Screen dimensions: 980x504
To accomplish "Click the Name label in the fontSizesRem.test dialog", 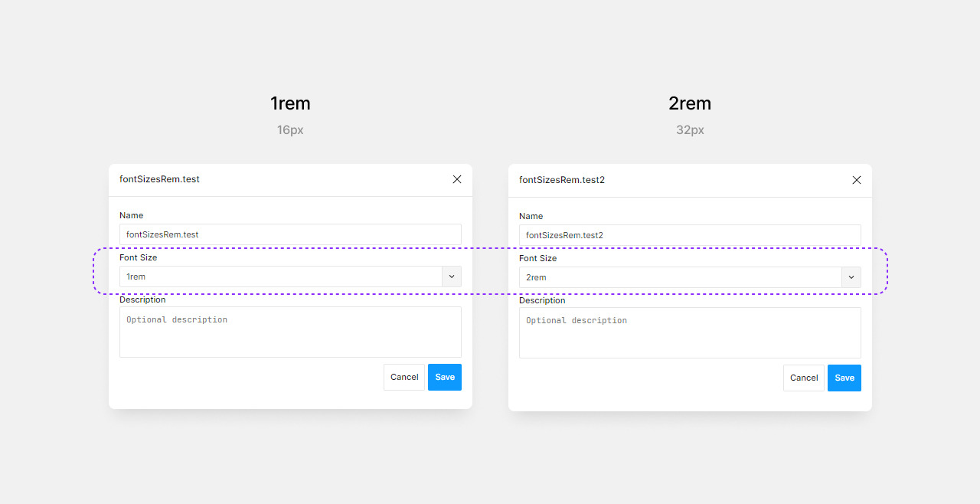I will click(x=131, y=215).
